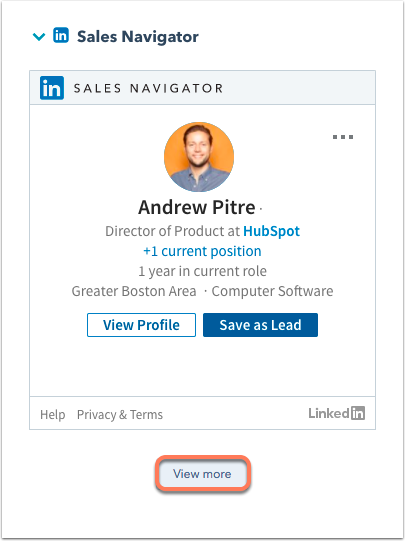This screenshot has height=541, width=405.
Task: Click the Sales Navigator section heading text
Action: tap(138, 37)
